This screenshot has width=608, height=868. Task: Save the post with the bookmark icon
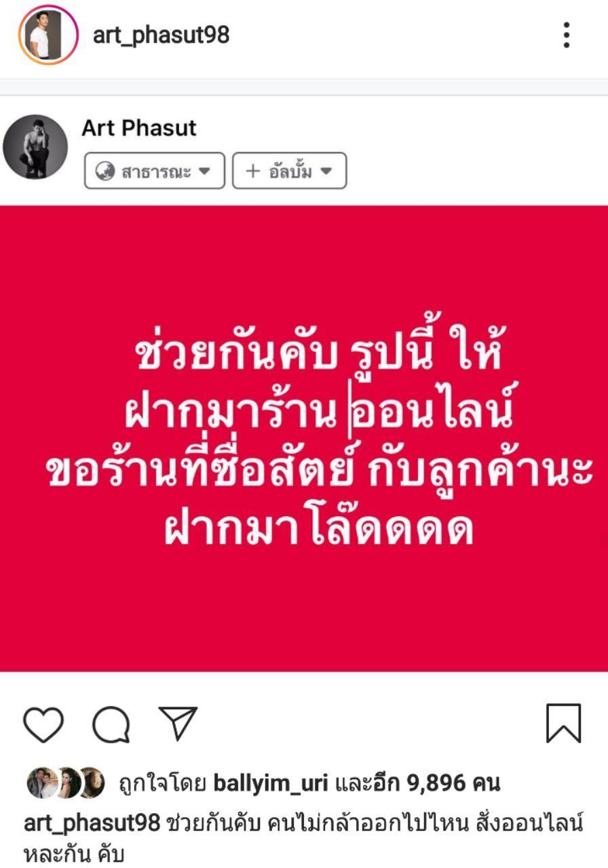point(564,723)
